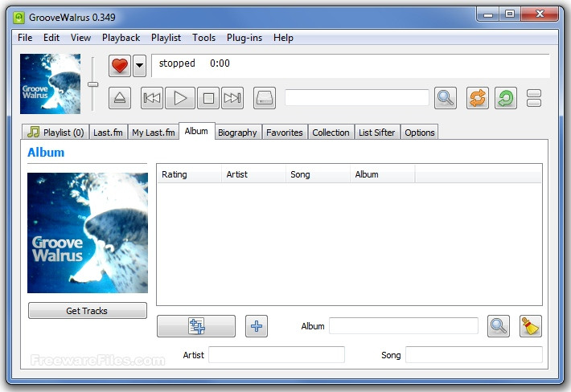Click the add-all-tracks list button
The width and height of the screenshot is (571, 392).
click(x=196, y=326)
